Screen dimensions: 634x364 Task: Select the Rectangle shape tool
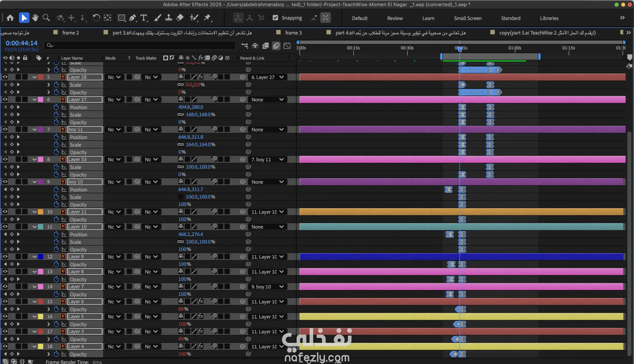click(x=122, y=18)
